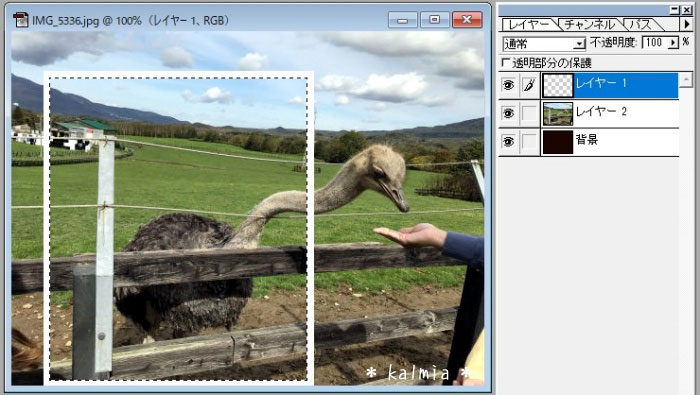Switch to the チャンネル tab
The height and width of the screenshot is (395, 700).
pos(590,25)
